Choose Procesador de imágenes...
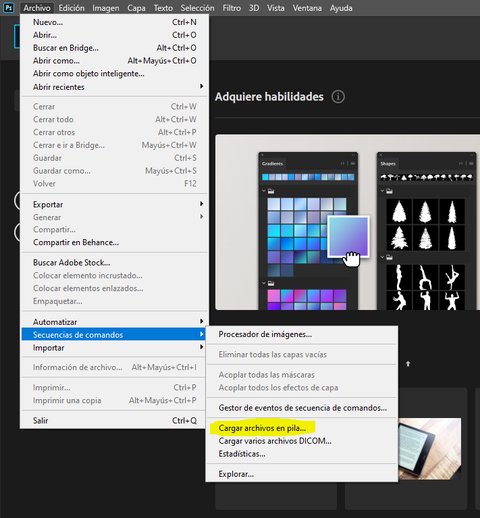 [x=302, y=334]
